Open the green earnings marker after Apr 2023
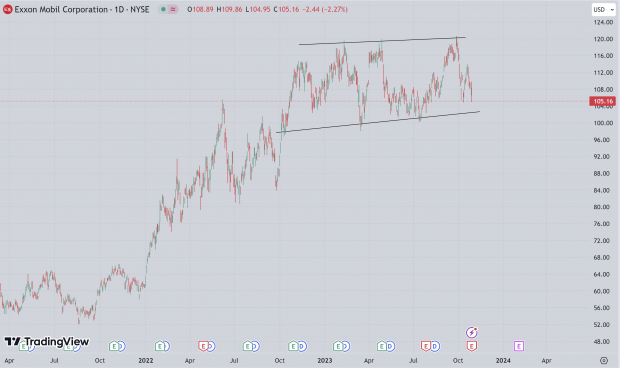620x368 pixels. [382, 347]
